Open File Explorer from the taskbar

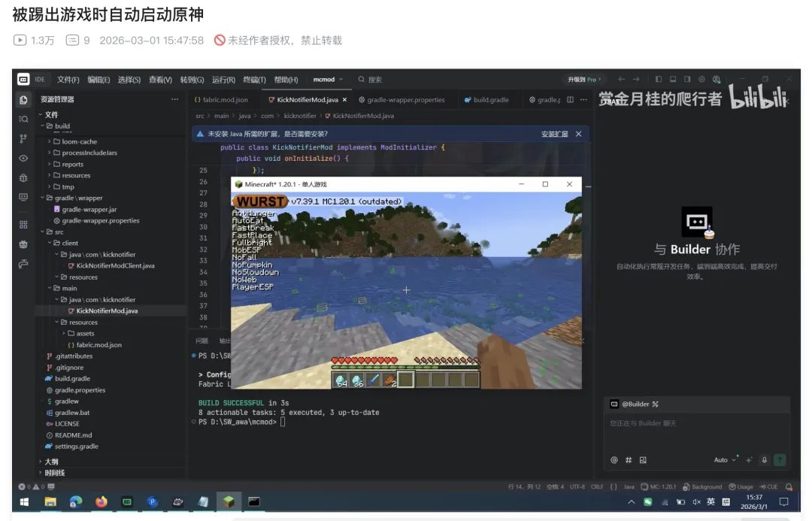tap(50, 502)
